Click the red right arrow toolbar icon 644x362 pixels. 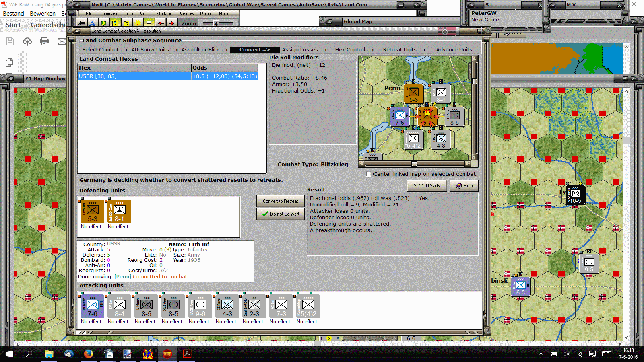[171, 23]
